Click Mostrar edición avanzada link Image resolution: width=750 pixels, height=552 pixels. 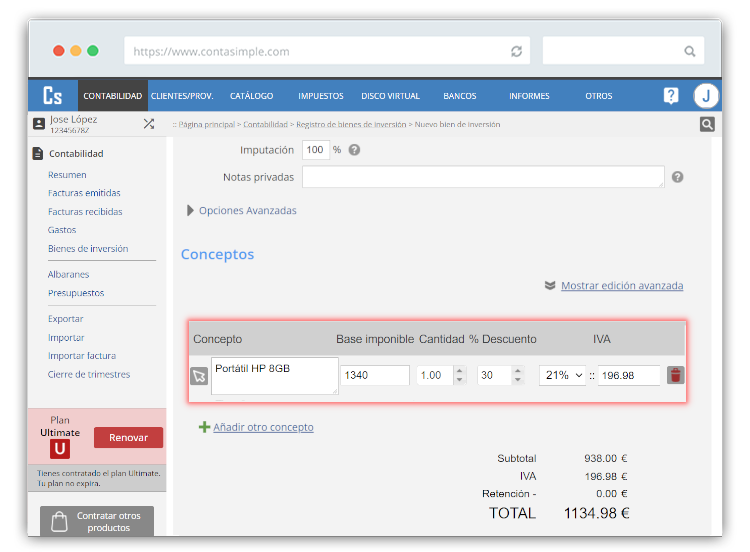621,286
